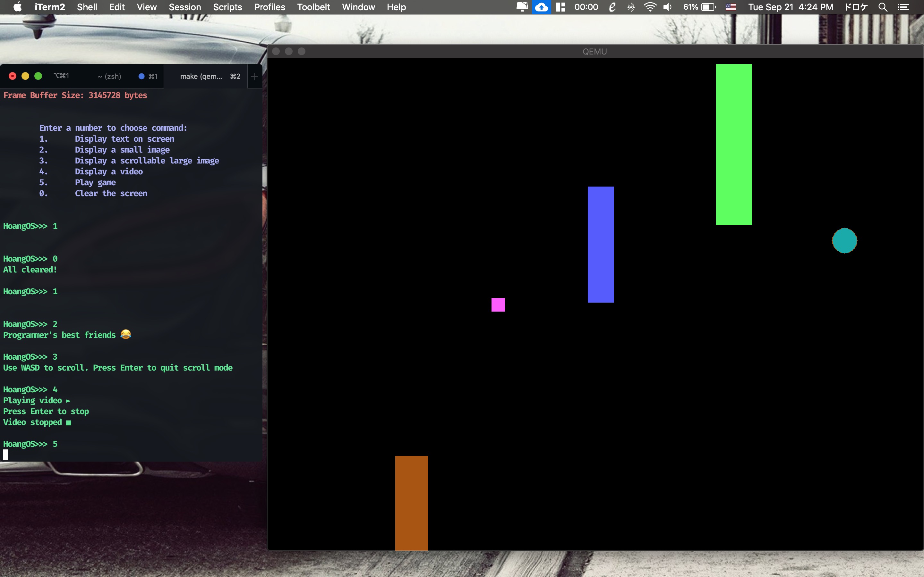
Task: Switch to the ~ (zsh) tab
Action: pyautogui.click(x=110, y=76)
